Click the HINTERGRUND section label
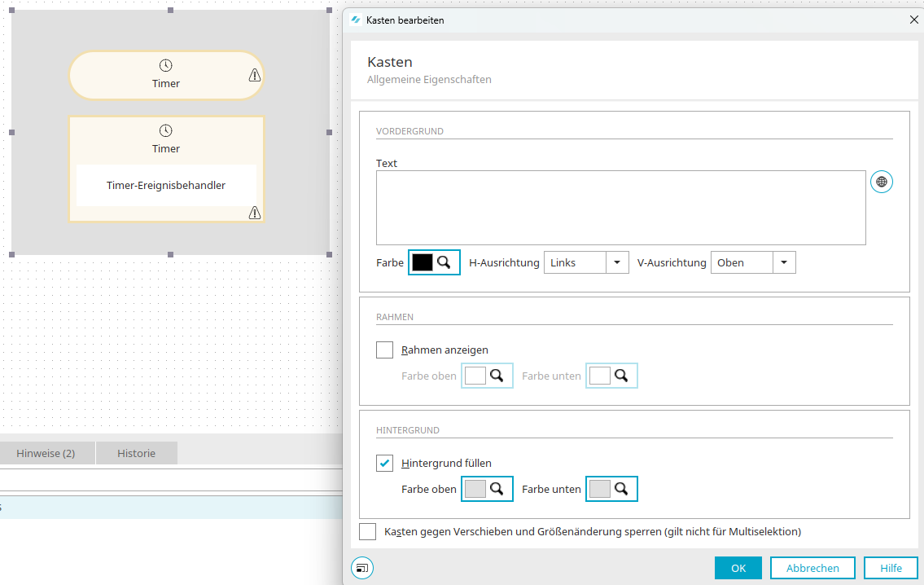This screenshot has width=924, height=585. [x=407, y=430]
